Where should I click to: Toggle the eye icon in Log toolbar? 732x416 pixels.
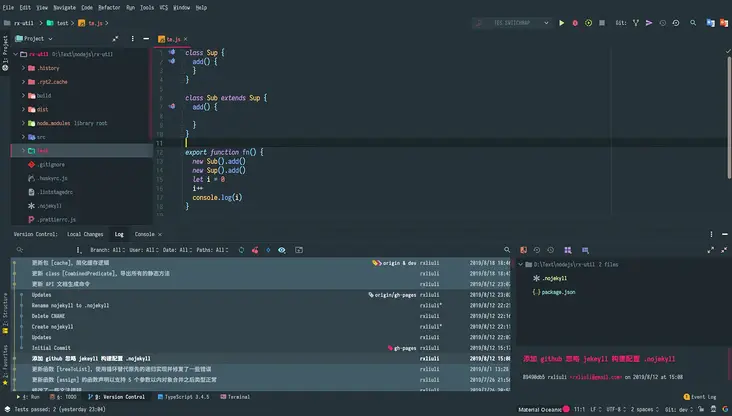(x=281, y=249)
